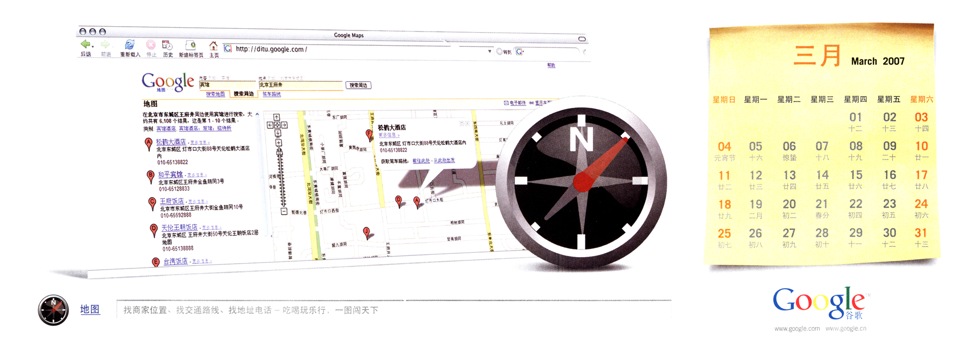
Task: Click the zoom slider handle
Action: (x=279, y=153)
